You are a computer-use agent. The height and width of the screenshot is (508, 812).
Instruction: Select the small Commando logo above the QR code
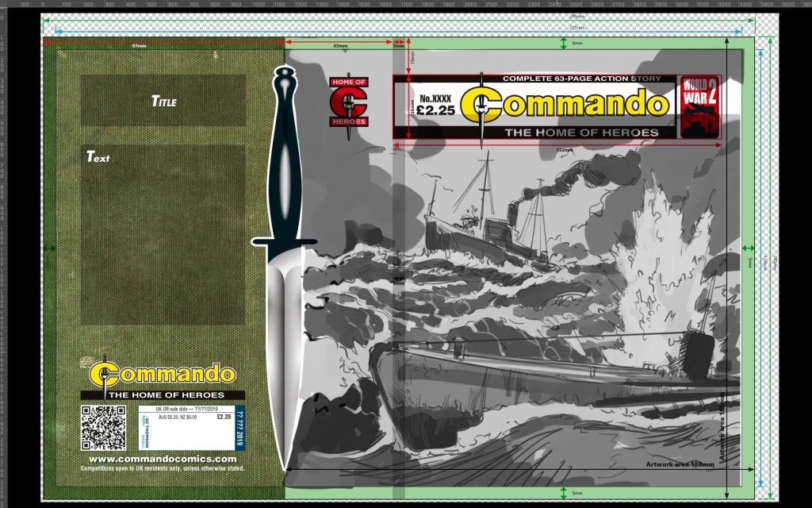[x=163, y=373]
